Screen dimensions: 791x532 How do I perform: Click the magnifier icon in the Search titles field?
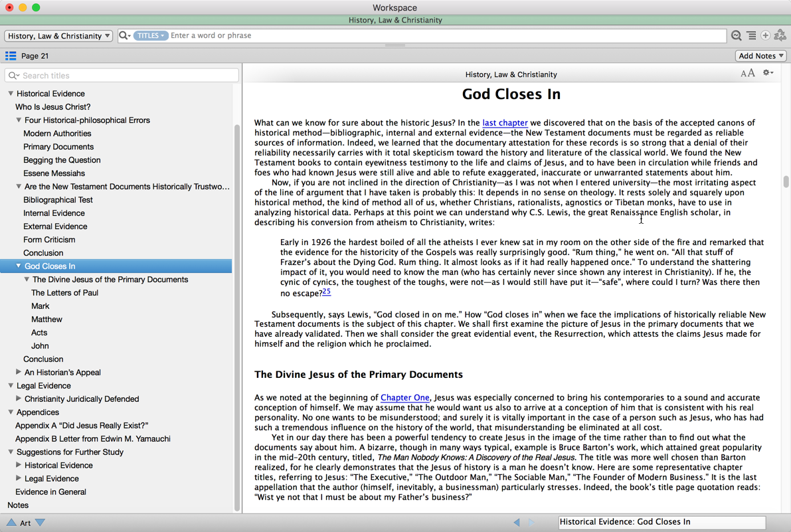click(14, 76)
